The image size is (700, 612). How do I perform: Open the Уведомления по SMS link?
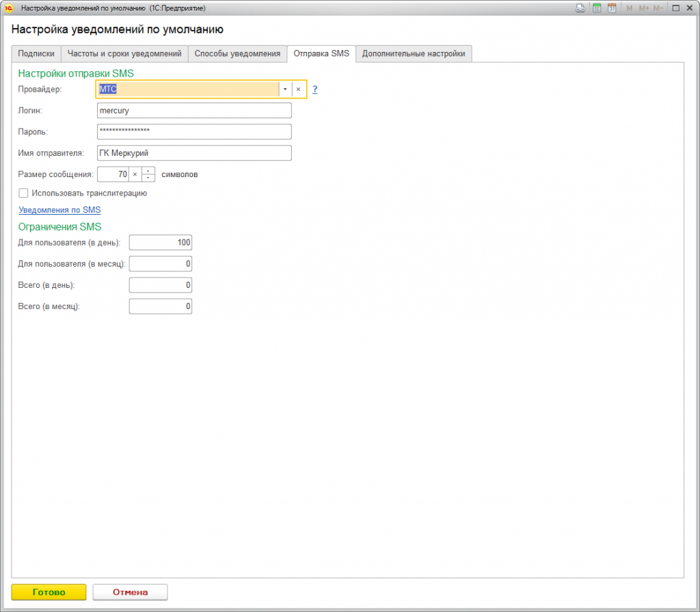pos(59,210)
